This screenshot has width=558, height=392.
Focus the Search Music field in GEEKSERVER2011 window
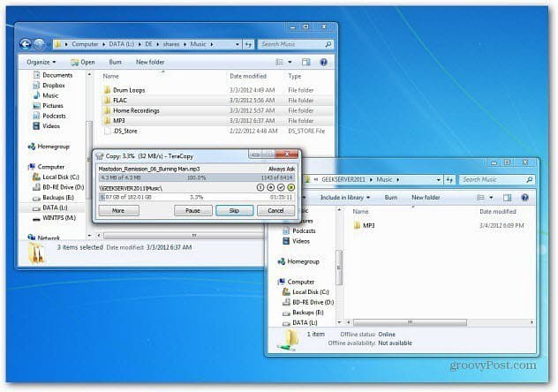click(497, 179)
